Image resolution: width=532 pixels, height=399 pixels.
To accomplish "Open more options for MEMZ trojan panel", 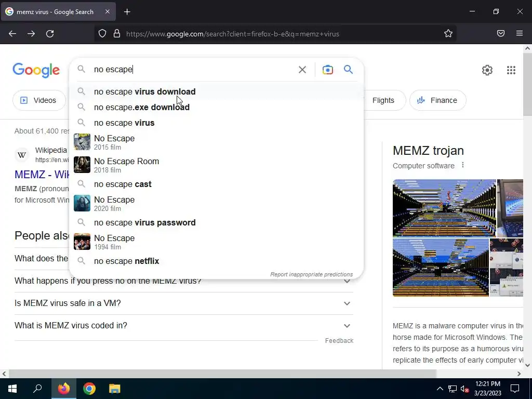I will pyautogui.click(x=463, y=165).
